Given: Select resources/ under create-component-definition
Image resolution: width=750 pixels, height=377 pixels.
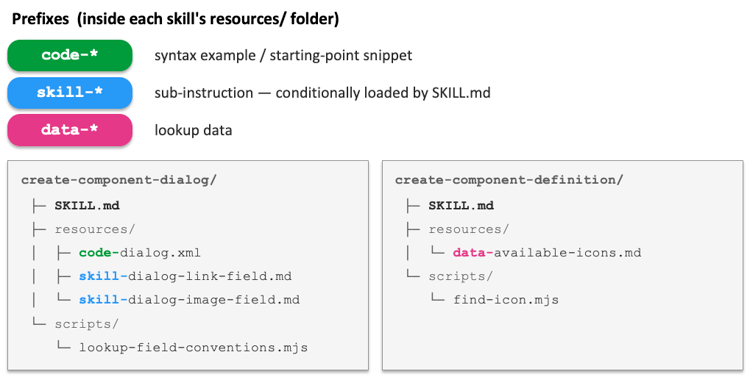Looking at the screenshot, I should point(469,229).
